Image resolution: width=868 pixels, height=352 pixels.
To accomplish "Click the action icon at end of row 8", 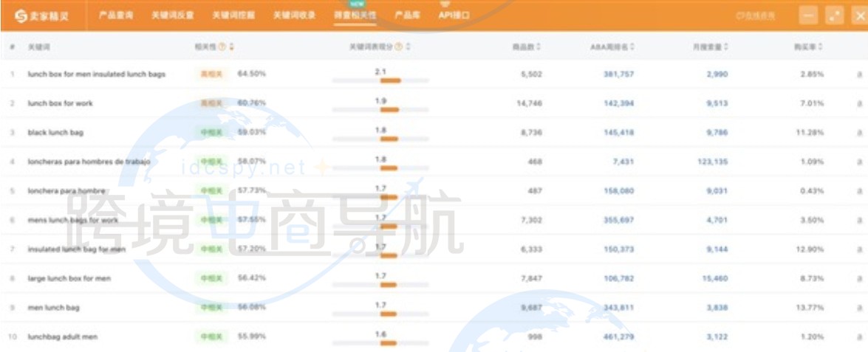I will tap(858, 278).
